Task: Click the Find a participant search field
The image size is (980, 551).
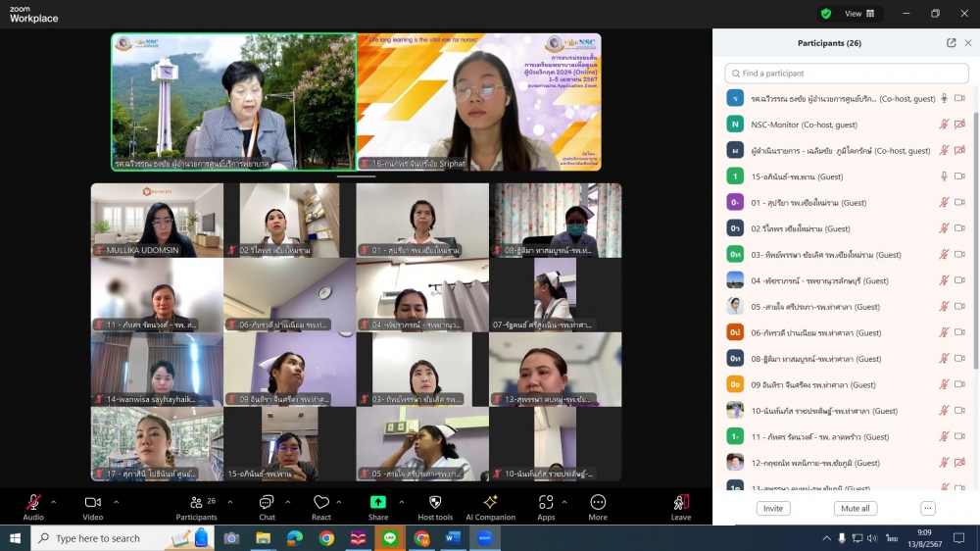Action: 847,74
